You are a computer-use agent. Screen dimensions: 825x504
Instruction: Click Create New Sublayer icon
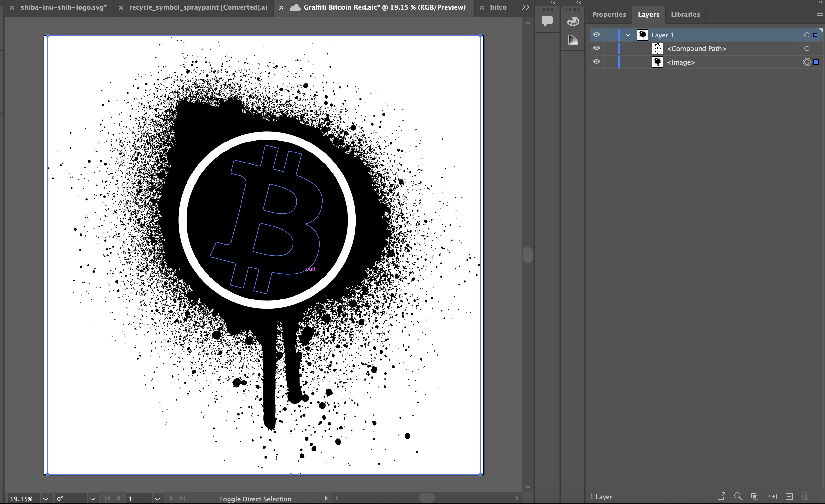pyautogui.click(x=771, y=496)
